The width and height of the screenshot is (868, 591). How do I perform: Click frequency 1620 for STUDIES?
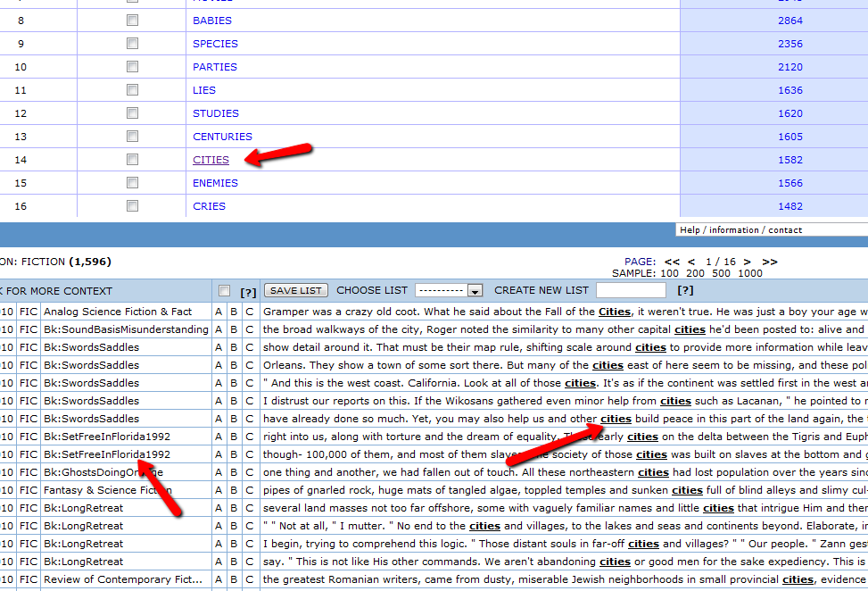[790, 113]
